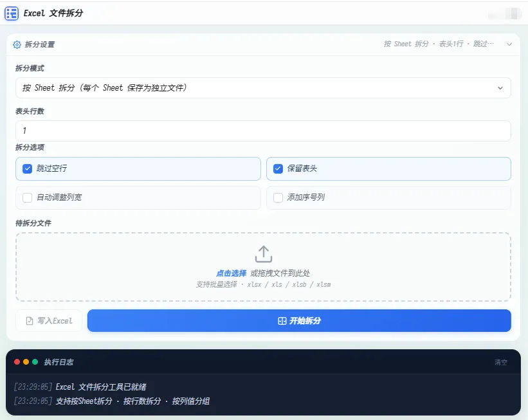This screenshot has height=420, width=528.
Task: Open the 拆分模式 dropdown
Action: (263, 88)
